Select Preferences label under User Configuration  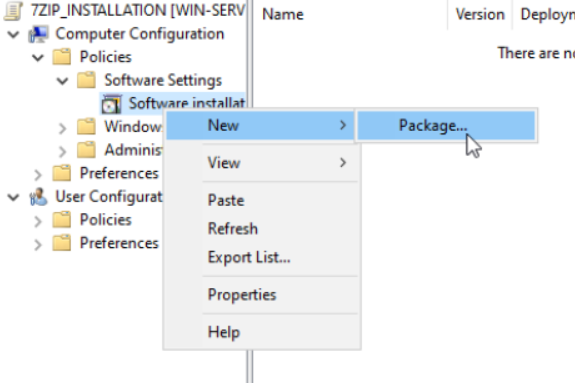click(x=119, y=243)
